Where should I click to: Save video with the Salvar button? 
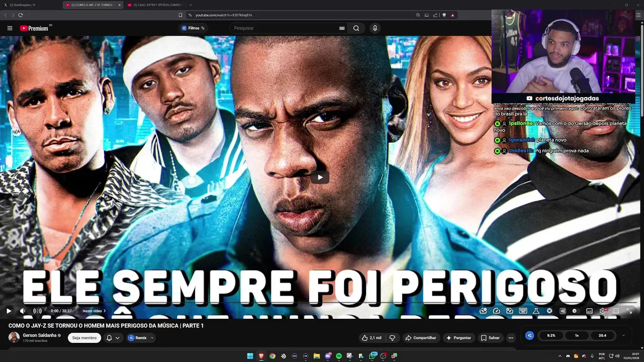[490, 338]
